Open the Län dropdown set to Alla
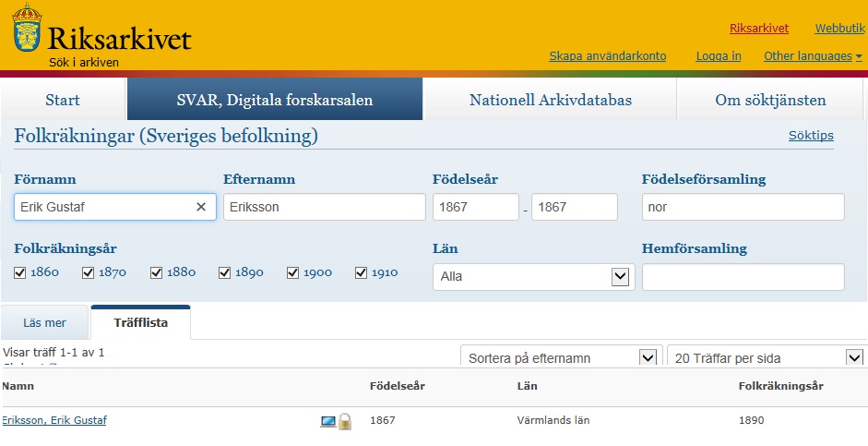Viewport: 868px width, 446px height. point(533,276)
